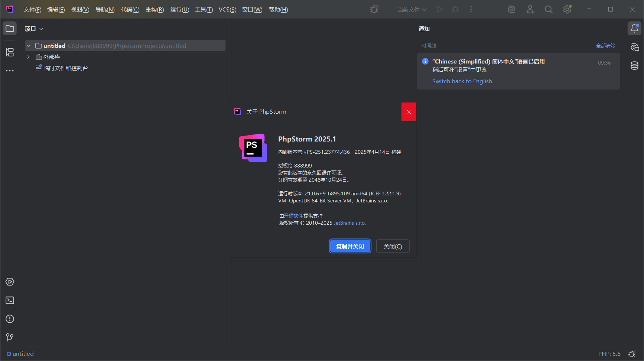Open Code With Me user icon
This screenshot has height=361, width=644.
click(x=530, y=9)
